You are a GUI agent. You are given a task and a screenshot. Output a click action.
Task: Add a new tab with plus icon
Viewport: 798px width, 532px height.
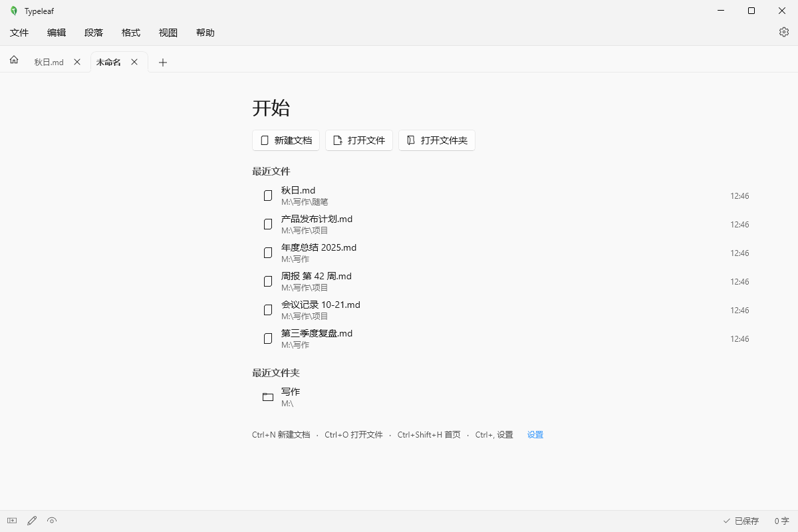(x=163, y=63)
